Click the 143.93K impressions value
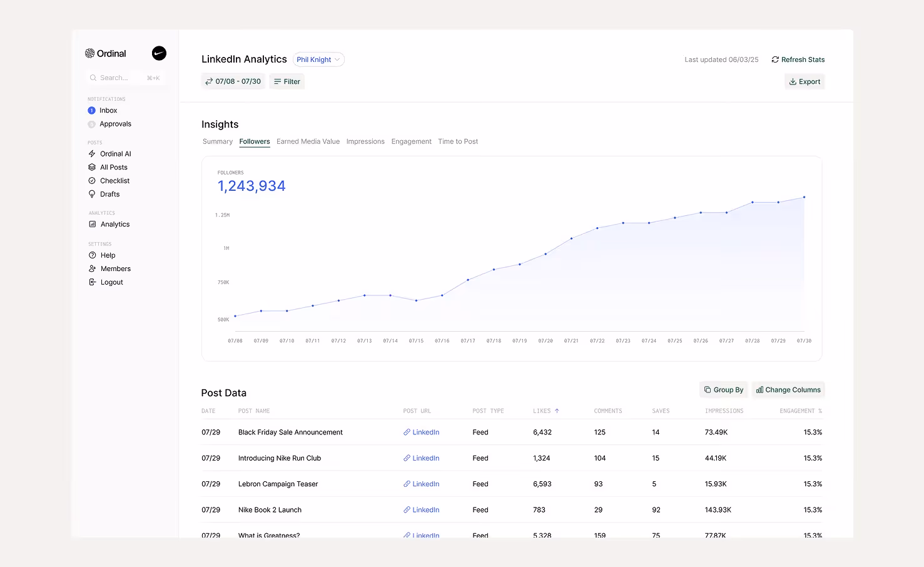Image resolution: width=924 pixels, height=567 pixels. point(718,509)
